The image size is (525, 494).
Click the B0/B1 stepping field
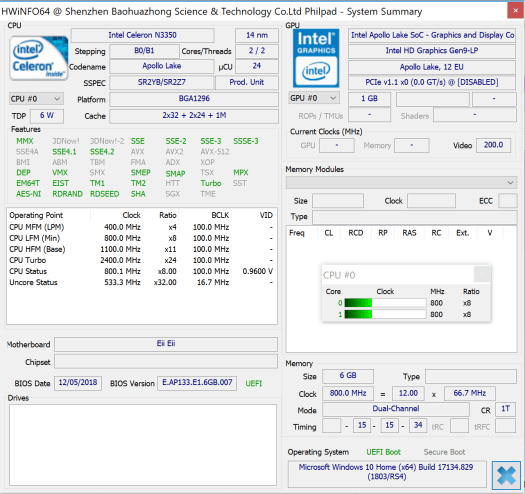click(x=144, y=51)
